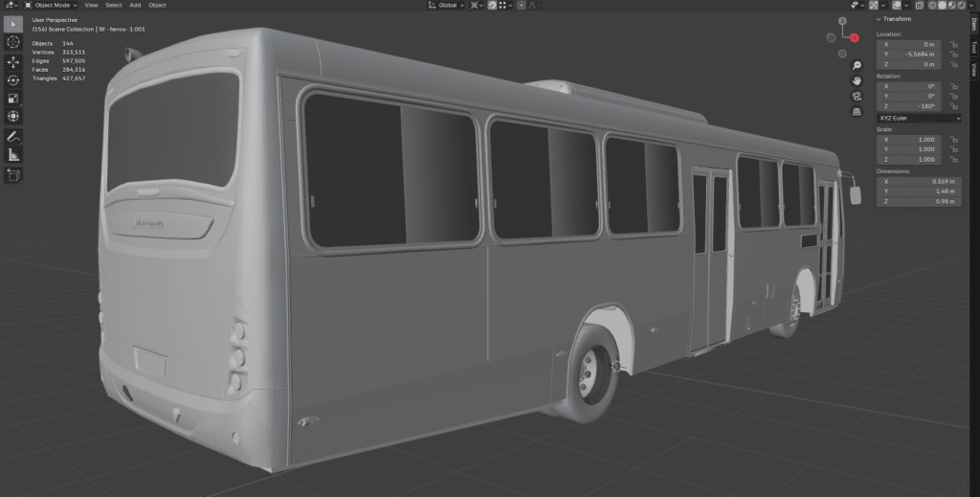Toggle the Scale Y lock

955,149
